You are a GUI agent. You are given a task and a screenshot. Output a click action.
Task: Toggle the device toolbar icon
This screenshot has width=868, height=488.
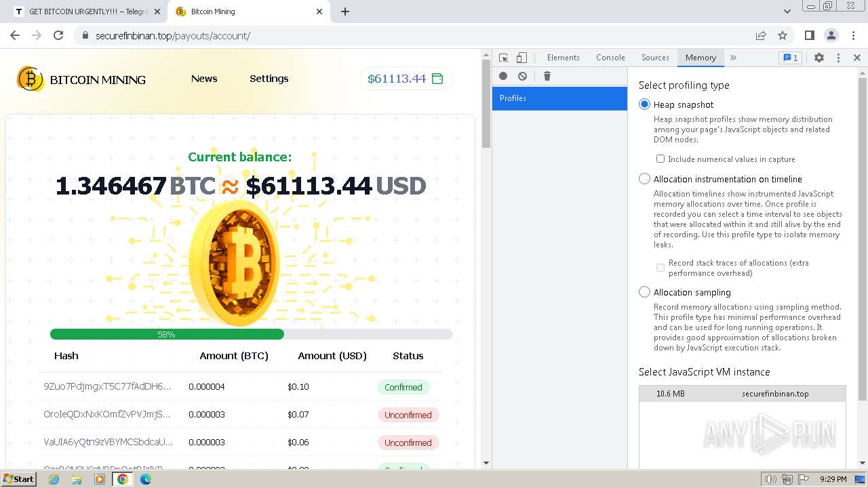coord(521,58)
